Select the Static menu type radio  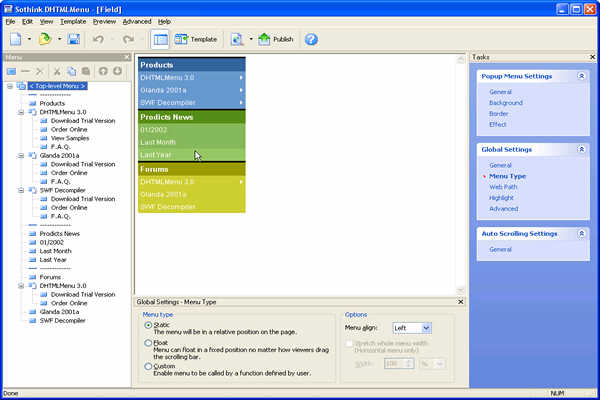pyautogui.click(x=148, y=325)
